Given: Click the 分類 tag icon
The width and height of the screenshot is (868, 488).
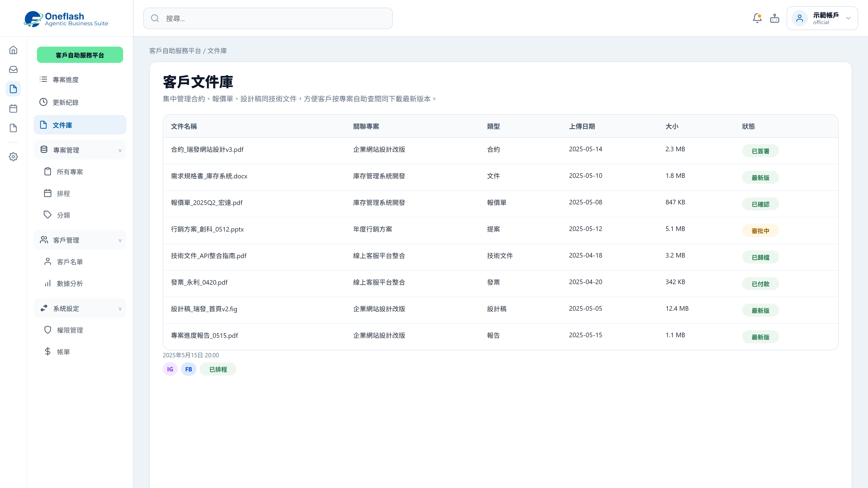Looking at the screenshot, I should (x=48, y=214).
